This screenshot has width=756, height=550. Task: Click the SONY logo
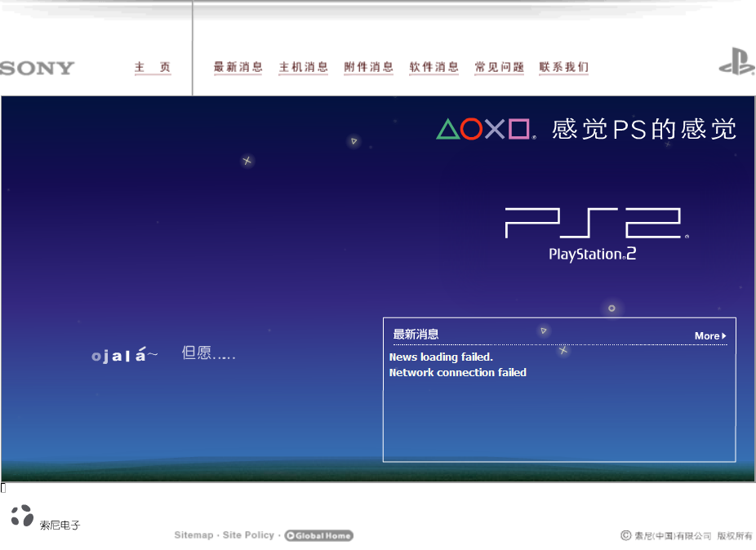(37, 68)
